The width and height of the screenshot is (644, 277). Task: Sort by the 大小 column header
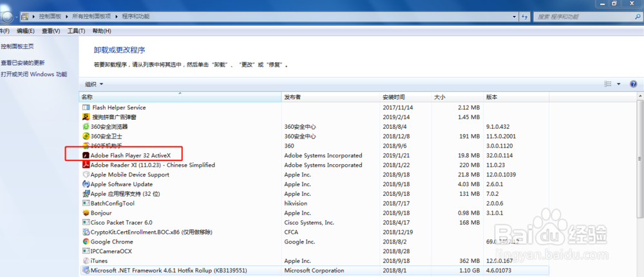(457, 97)
